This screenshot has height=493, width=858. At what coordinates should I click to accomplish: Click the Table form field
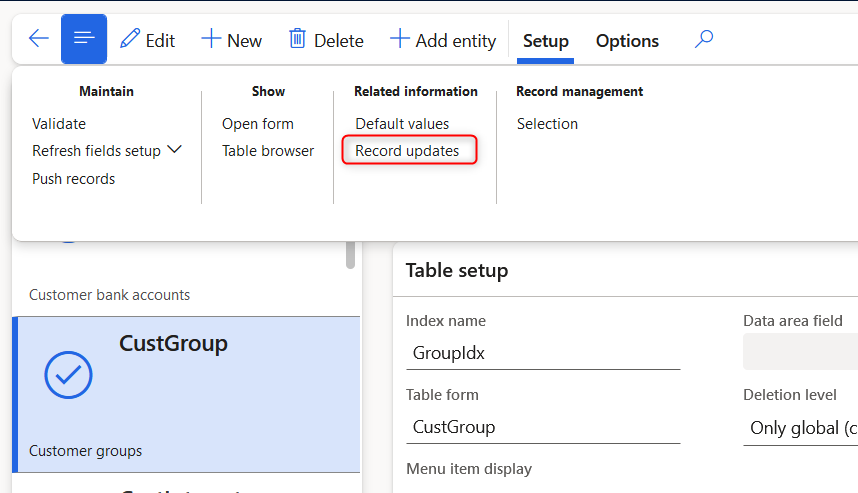pyautogui.click(x=542, y=427)
